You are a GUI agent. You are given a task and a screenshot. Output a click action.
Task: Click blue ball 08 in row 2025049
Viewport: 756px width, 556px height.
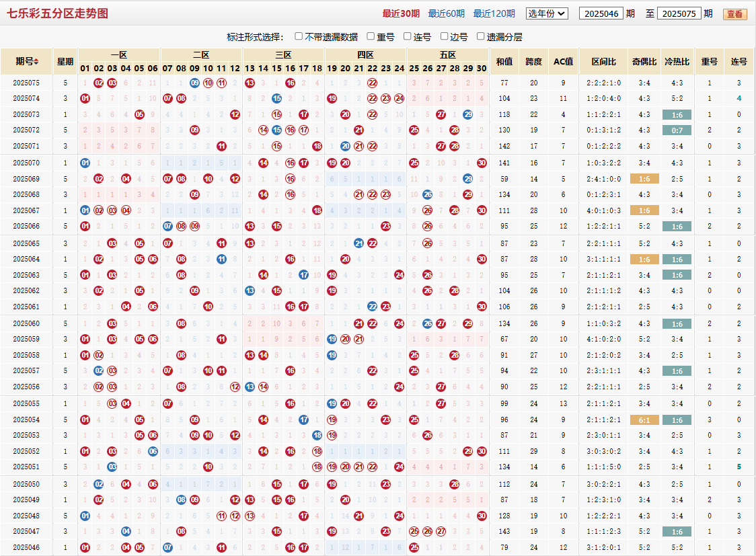click(182, 500)
